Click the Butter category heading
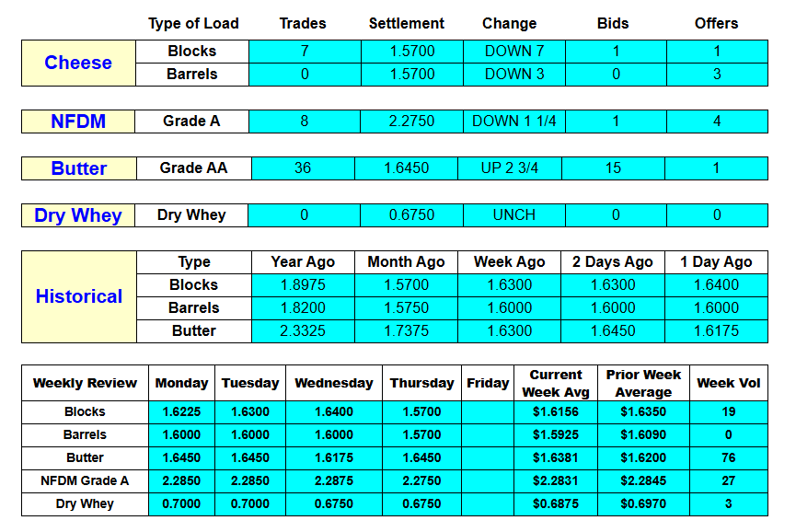 click(x=79, y=168)
